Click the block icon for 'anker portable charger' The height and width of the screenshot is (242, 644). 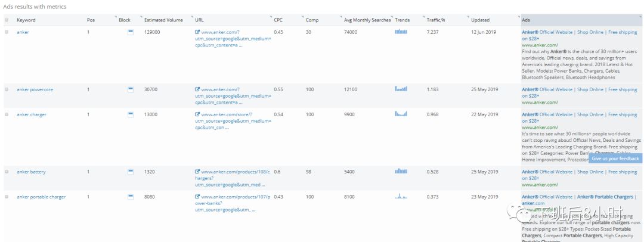pyautogui.click(x=131, y=197)
